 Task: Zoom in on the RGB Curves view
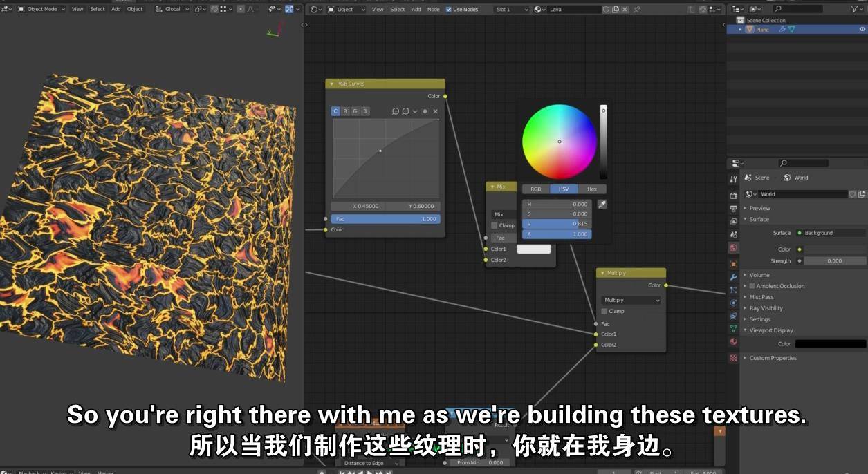click(x=396, y=111)
